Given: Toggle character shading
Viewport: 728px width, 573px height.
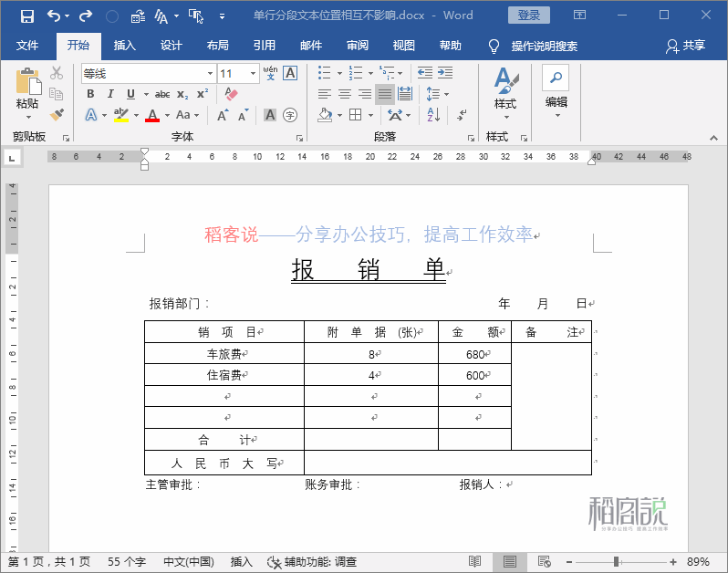Looking at the screenshot, I should pyautogui.click(x=270, y=115).
